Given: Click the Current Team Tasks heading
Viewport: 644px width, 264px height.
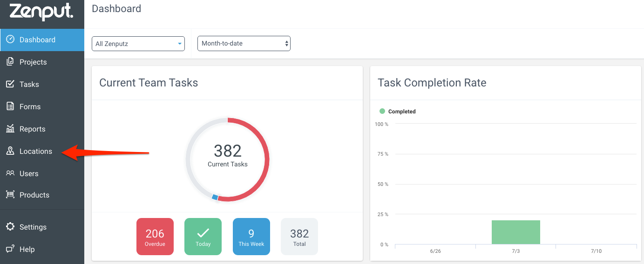Looking at the screenshot, I should coord(149,83).
